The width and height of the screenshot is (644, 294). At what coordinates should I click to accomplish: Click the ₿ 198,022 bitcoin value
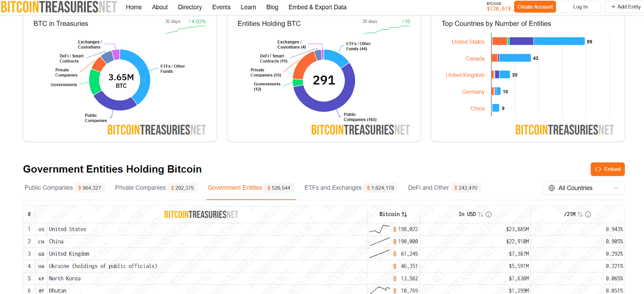pyautogui.click(x=406, y=229)
